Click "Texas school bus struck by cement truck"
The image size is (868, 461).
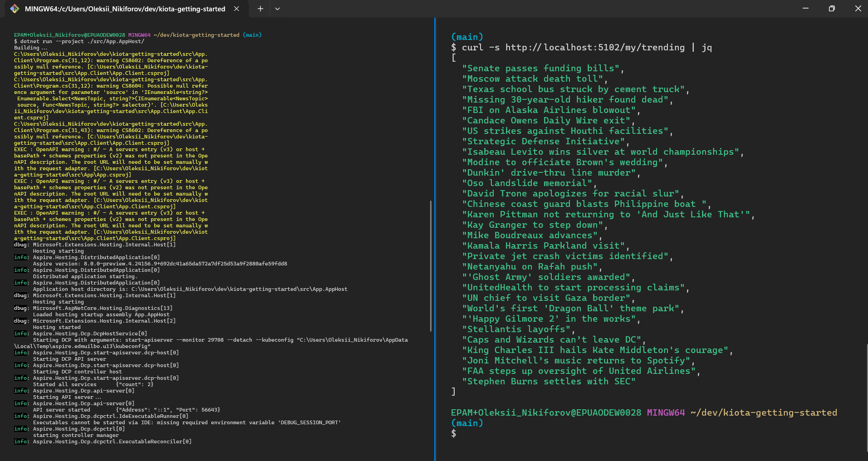(575, 89)
